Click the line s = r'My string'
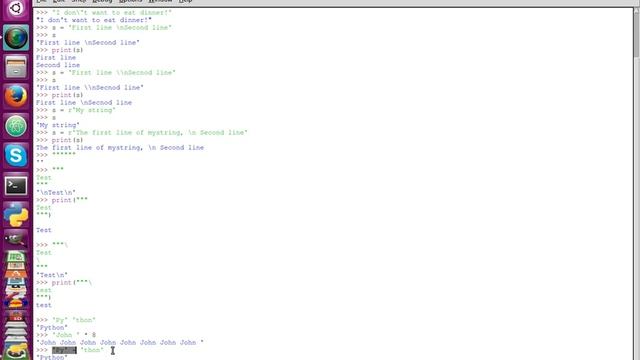Screen dimensions: 640x360 76,110
